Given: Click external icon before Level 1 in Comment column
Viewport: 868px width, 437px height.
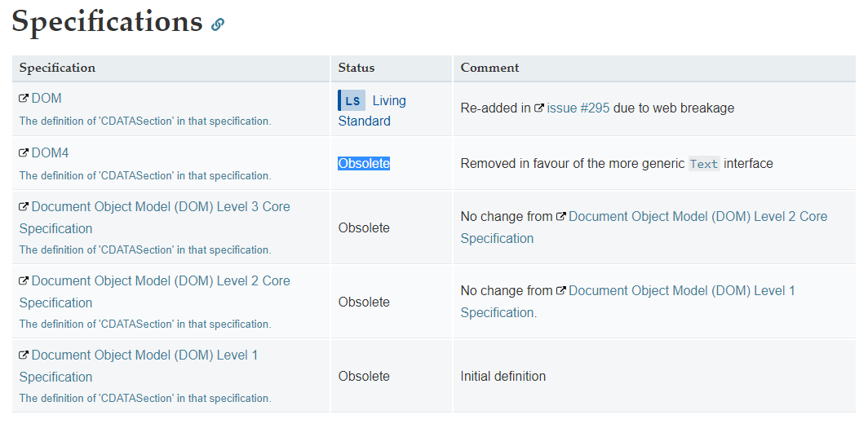Looking at the screenshot, I should click(x=561, y=291).
